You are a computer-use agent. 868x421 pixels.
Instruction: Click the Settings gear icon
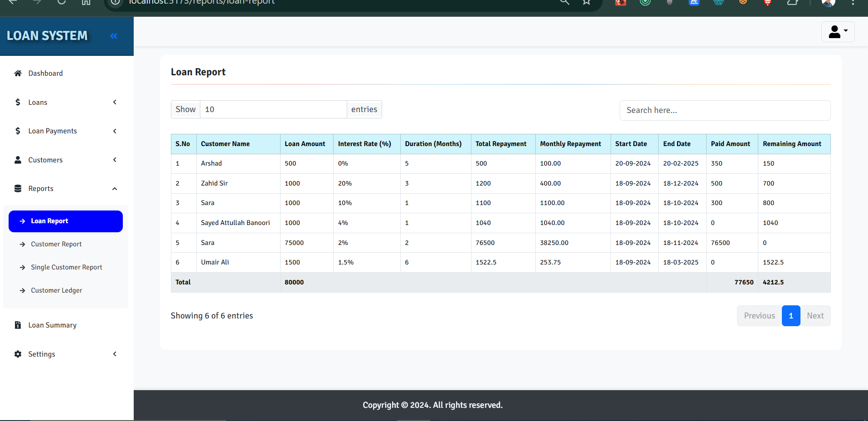tap(18, 354)
